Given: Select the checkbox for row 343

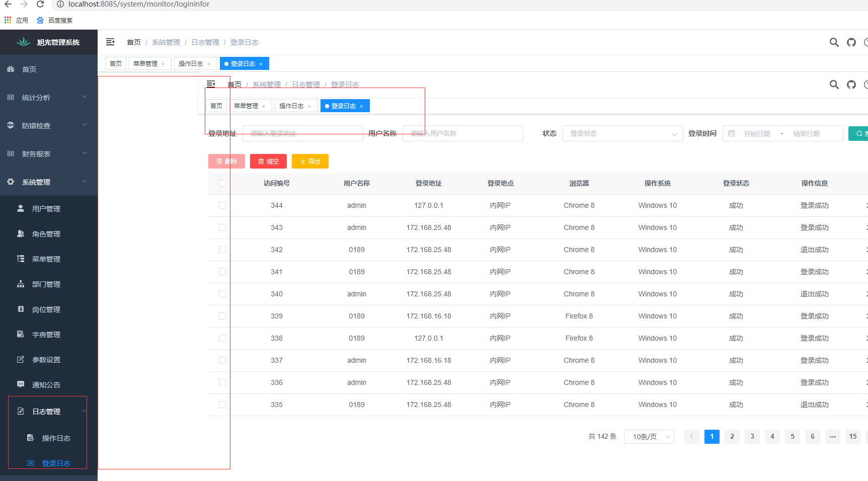Looking at the screenshot, I should pos(222,227).
